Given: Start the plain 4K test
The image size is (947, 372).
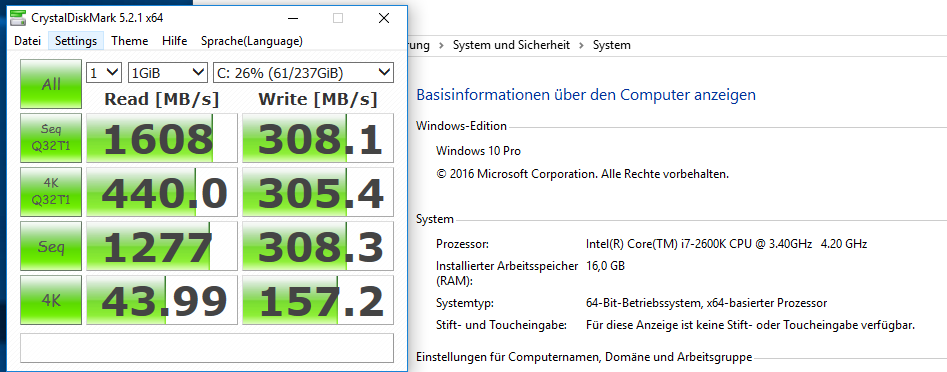Looking at the screenshot, I should click(51, 300).
